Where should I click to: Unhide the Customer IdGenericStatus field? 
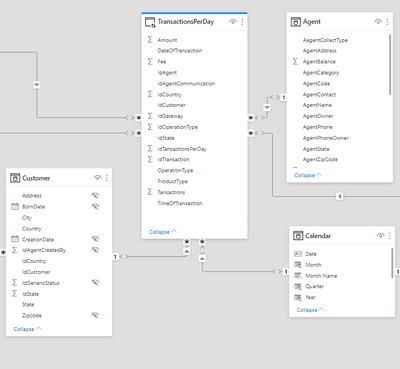(95, 283)
